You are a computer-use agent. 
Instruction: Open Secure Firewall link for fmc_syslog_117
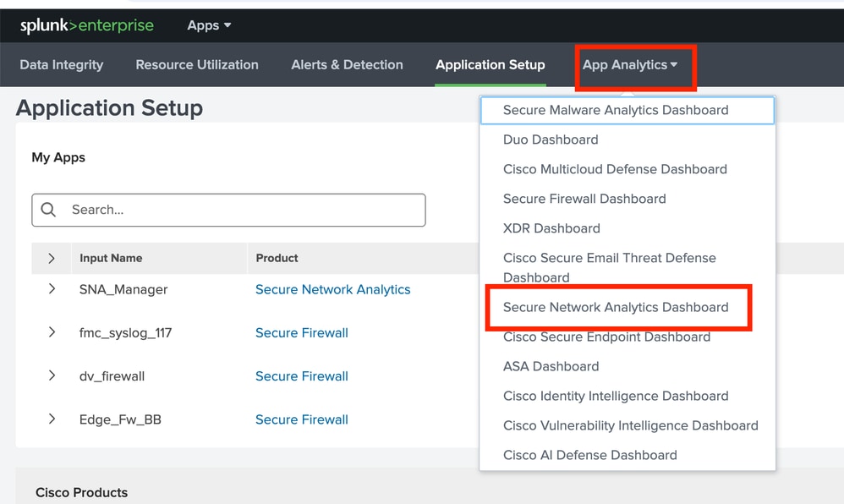(x=301, y=333)
